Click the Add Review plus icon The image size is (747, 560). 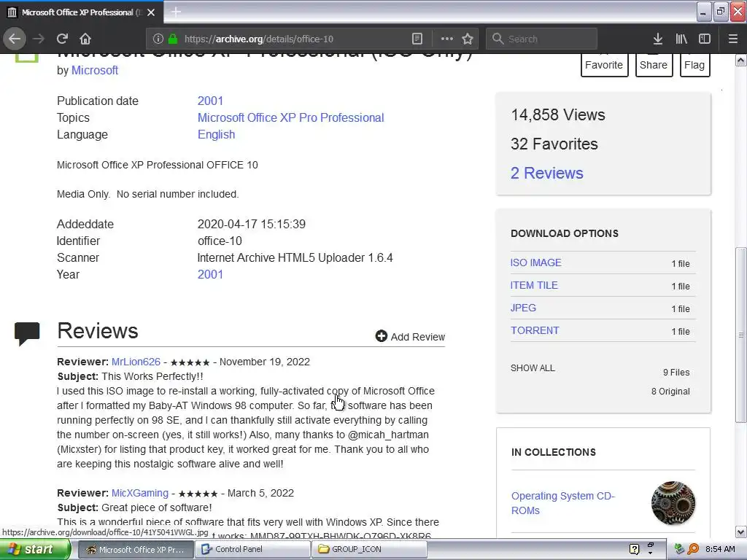381,336
